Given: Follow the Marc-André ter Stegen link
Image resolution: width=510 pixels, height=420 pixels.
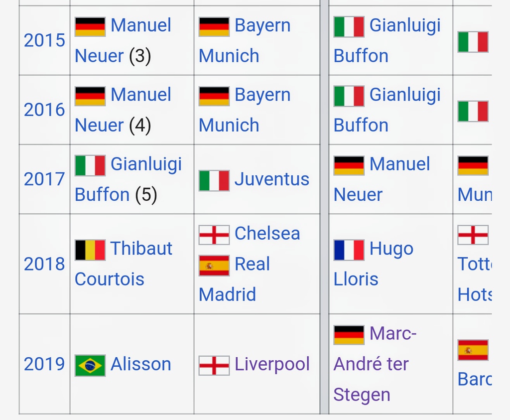Looking at the screenshot, I should [x=375, y=364].
